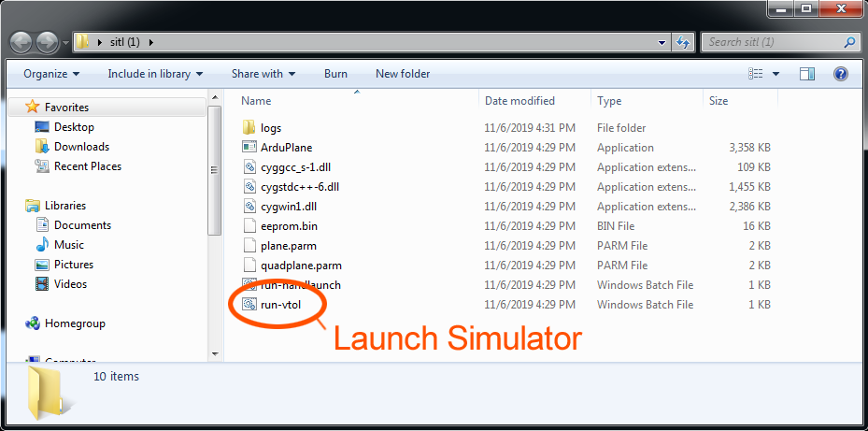Click the eeprom.bin file icon
This screenshot has height=431, width=868.
tap(249, 226)
